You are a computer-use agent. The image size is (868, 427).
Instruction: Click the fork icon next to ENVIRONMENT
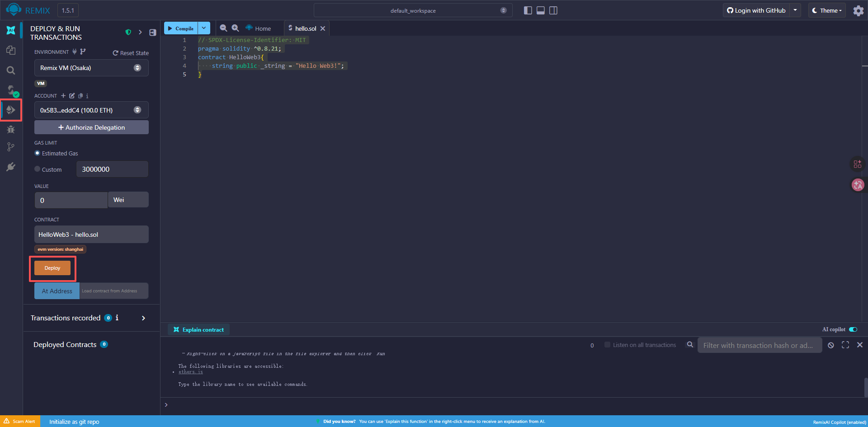(x=83, y=52)
